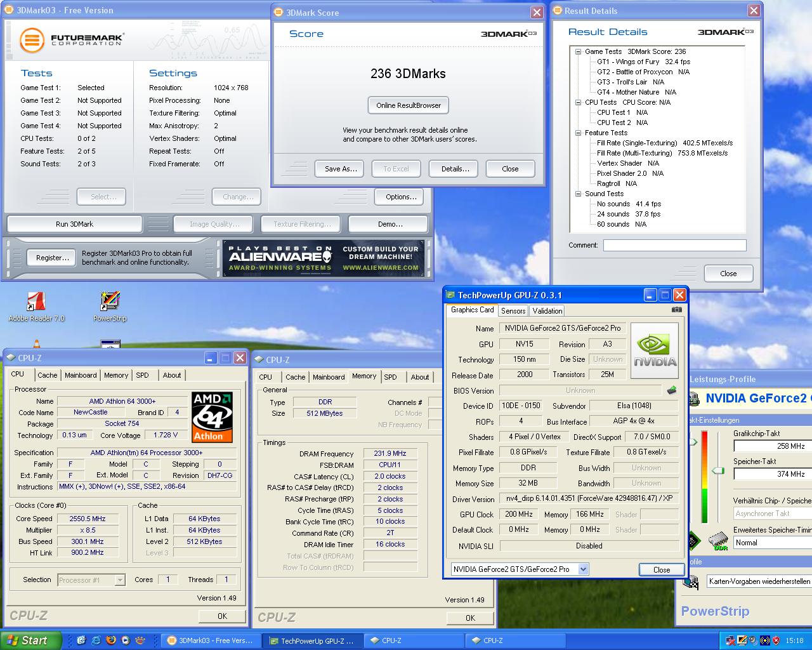Collapse the CPU Tests tree node
812x650 pixels.
pyautogui.click(x=579, y=102)
